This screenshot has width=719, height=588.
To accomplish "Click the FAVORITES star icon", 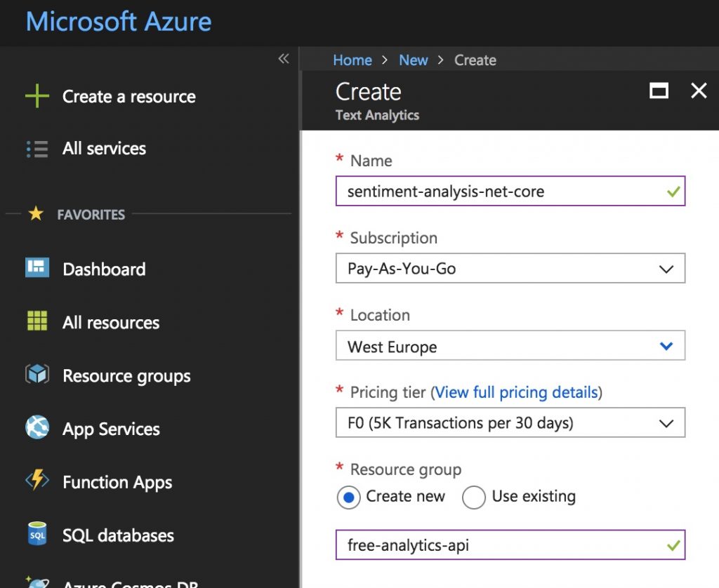I will point(37,214).
